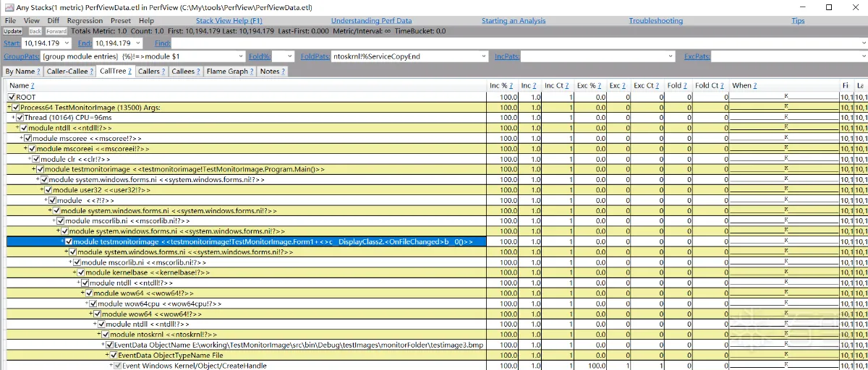Toggle checkbox for Thread (10164) CPU=96ms
The image size is (868, 370).
(x=20, y=118)
